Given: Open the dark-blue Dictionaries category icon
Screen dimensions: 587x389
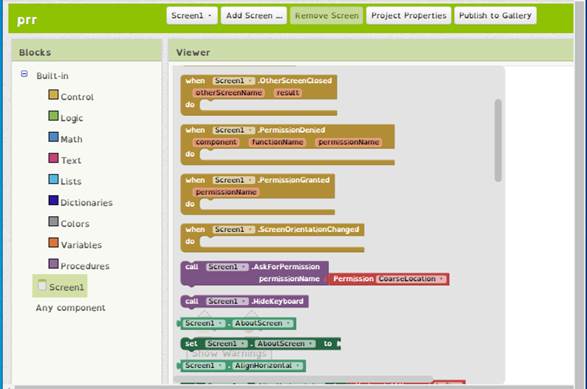Looking at the screenshot, I should (x=54, y=200).
